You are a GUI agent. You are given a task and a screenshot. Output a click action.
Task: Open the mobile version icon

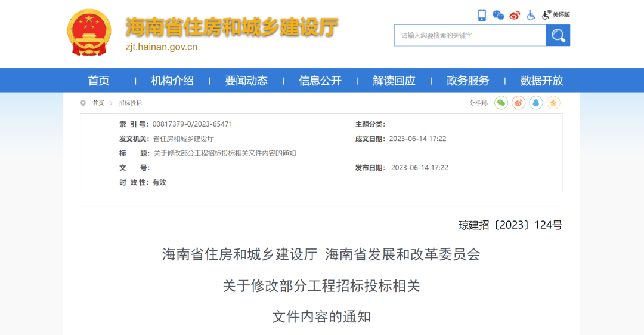(482, 16)
